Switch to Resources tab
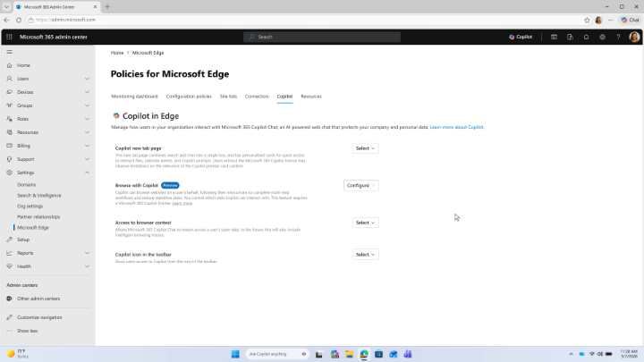 point(311,97)
